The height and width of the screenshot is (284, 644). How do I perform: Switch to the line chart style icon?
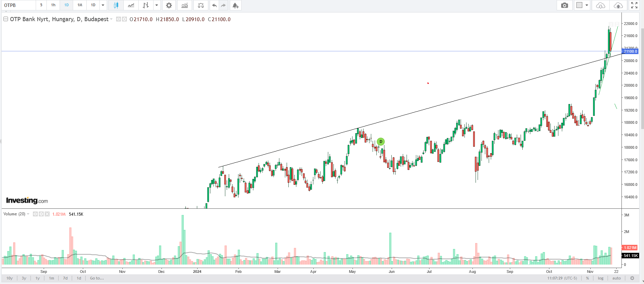pyautogui.click(x=131, y=5)
